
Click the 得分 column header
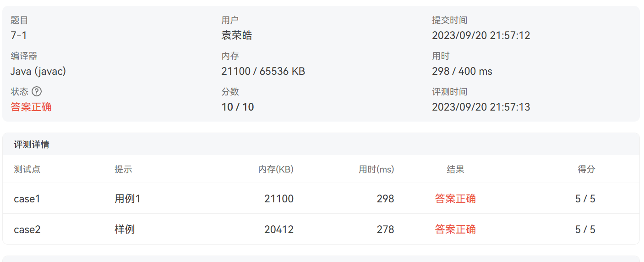[586, 169]
